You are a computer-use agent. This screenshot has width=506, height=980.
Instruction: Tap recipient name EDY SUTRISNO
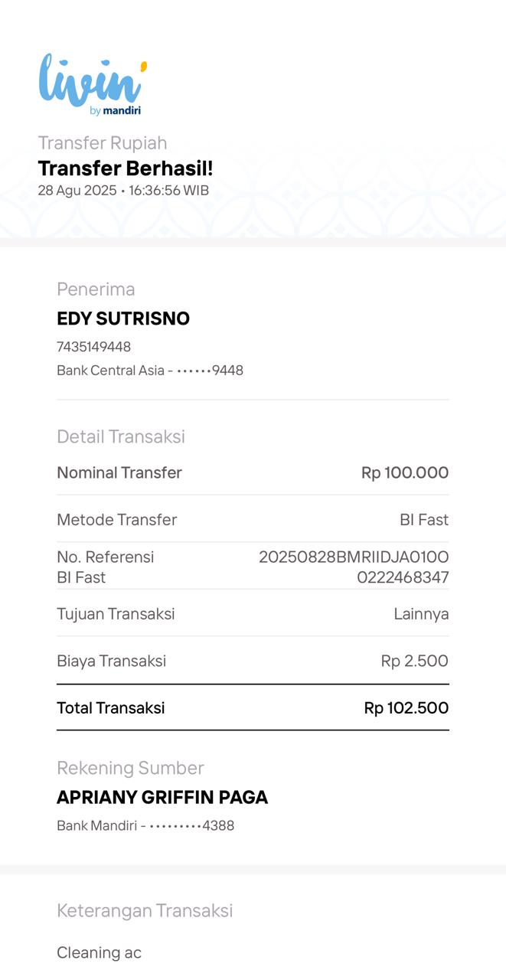(123, 318)
